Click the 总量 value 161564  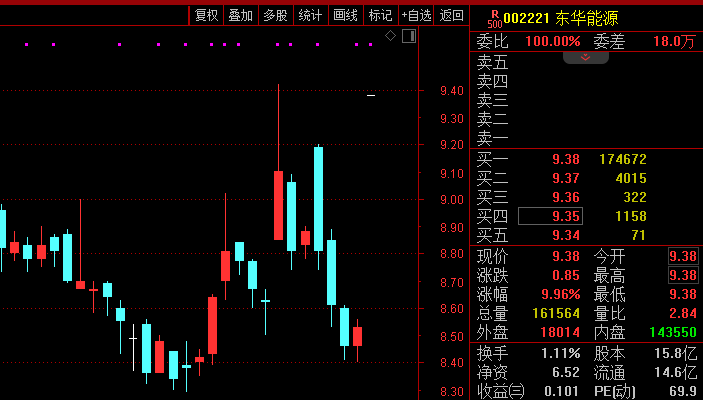pos(556,313)
